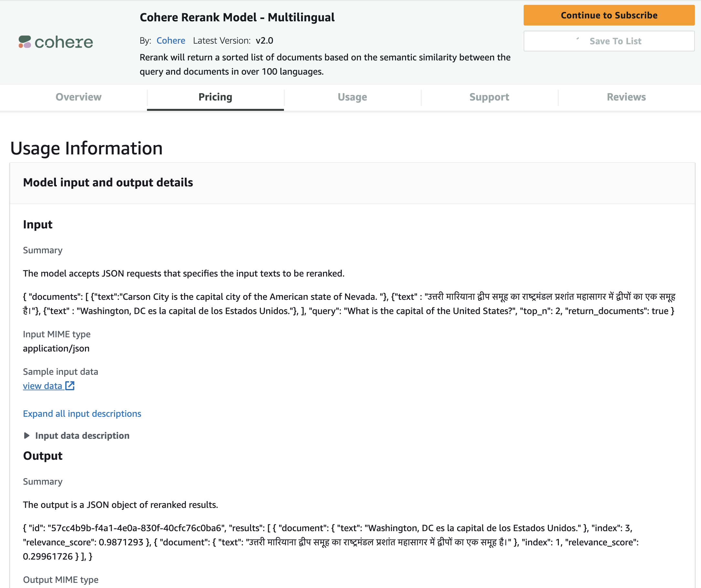Click the Output section heading
Image resolution: width=701 pixels, height=588 pixels.
[x=43, y=456]
